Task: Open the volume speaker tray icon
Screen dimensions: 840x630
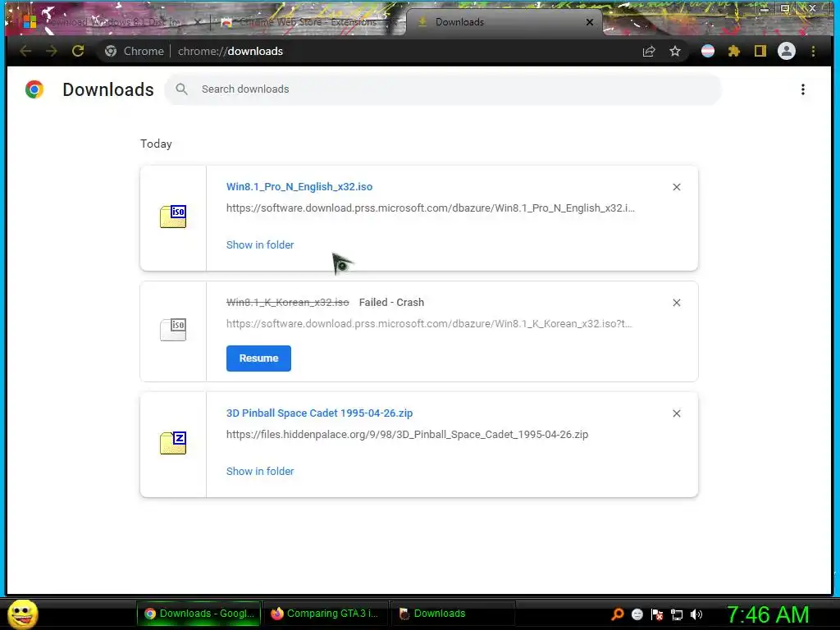Action: tap(696, 614)
